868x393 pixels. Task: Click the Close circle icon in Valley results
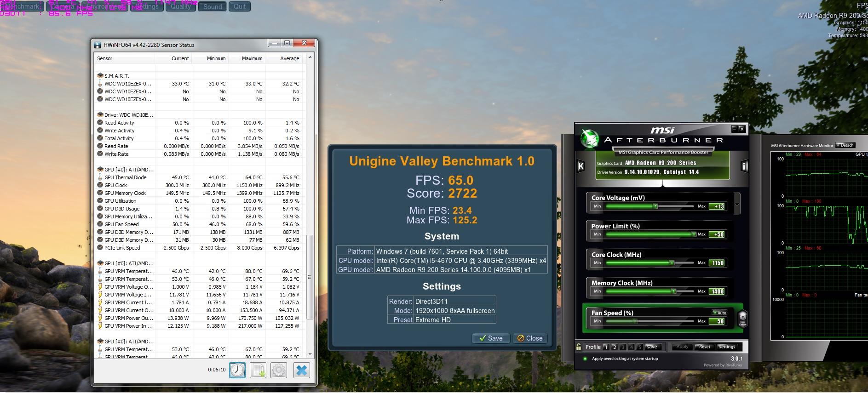521,338
